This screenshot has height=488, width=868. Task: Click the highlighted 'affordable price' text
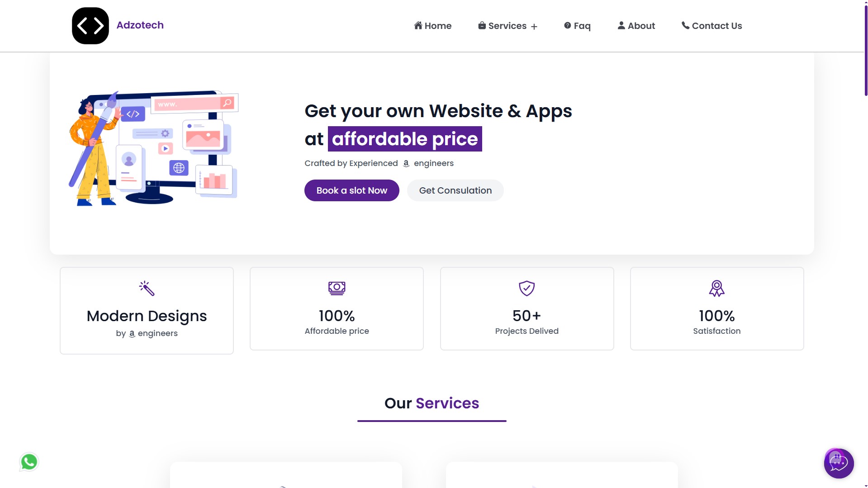coord(405,139)
